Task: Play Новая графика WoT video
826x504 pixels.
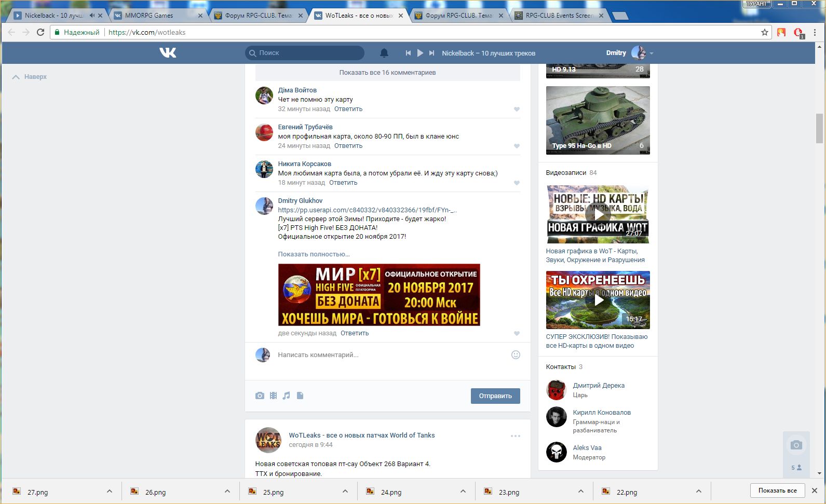Action: coord(598,214)
